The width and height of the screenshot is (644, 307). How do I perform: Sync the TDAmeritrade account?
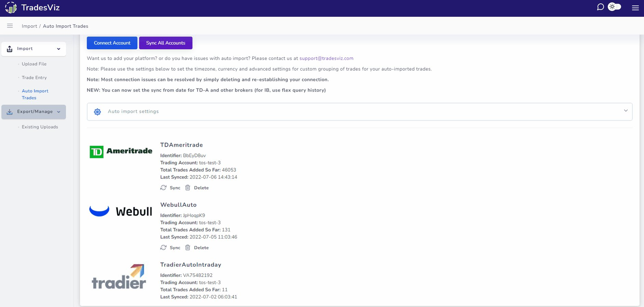point(175,188)
